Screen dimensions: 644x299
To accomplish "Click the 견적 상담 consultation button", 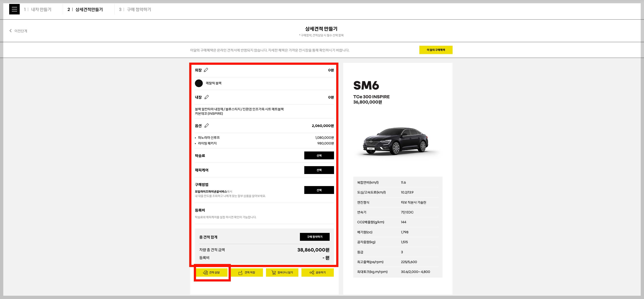I will [212, 273].
